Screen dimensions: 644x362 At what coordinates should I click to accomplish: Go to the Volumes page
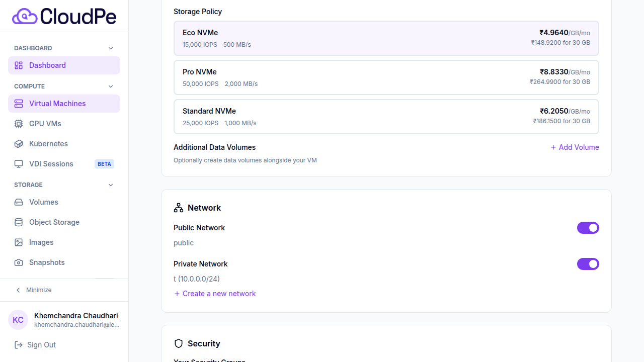pyautogui.click(x=64, y=202)
